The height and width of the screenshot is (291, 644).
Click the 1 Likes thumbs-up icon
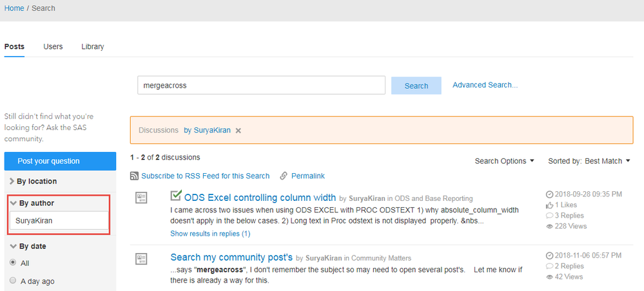549,205
